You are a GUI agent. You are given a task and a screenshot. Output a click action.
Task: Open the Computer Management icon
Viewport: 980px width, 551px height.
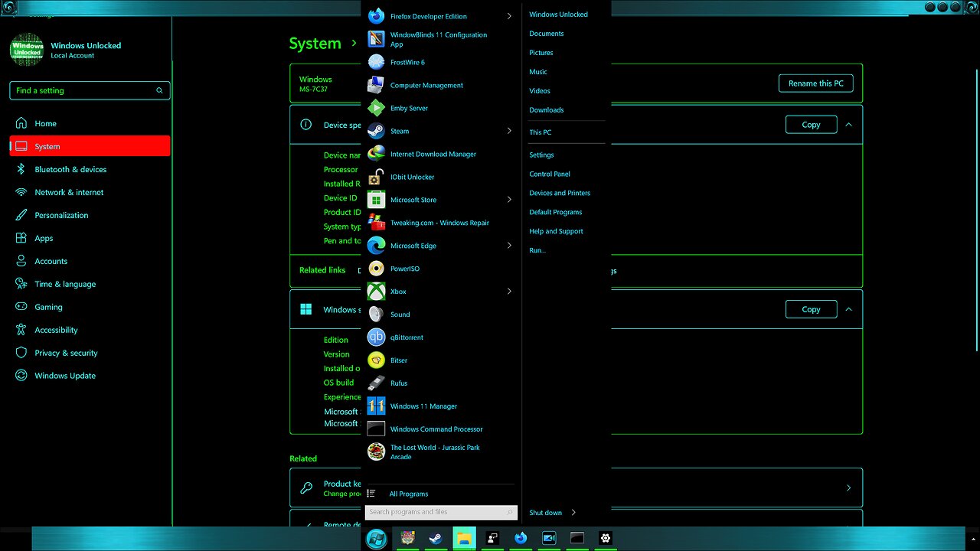tap(376, 85)
